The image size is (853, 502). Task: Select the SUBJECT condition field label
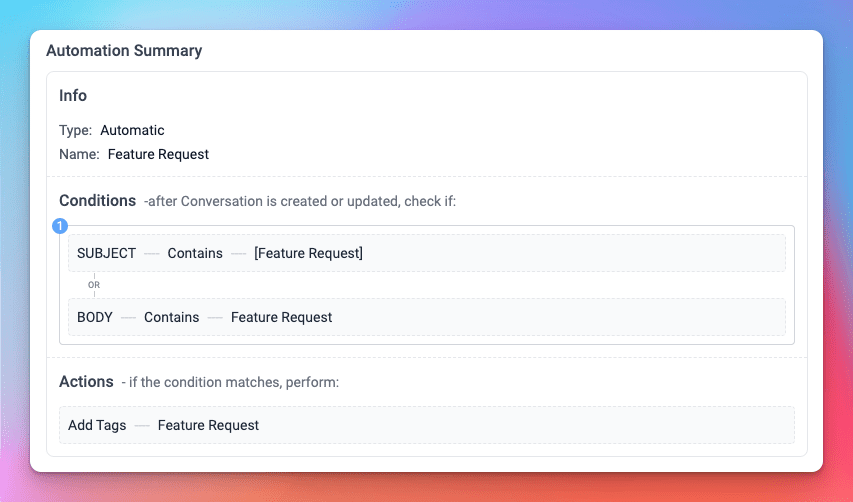point(106,253)
